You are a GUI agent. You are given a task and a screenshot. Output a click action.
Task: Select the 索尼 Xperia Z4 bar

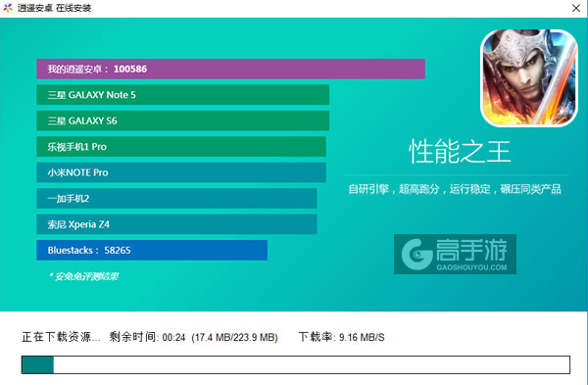click(176, 224)
